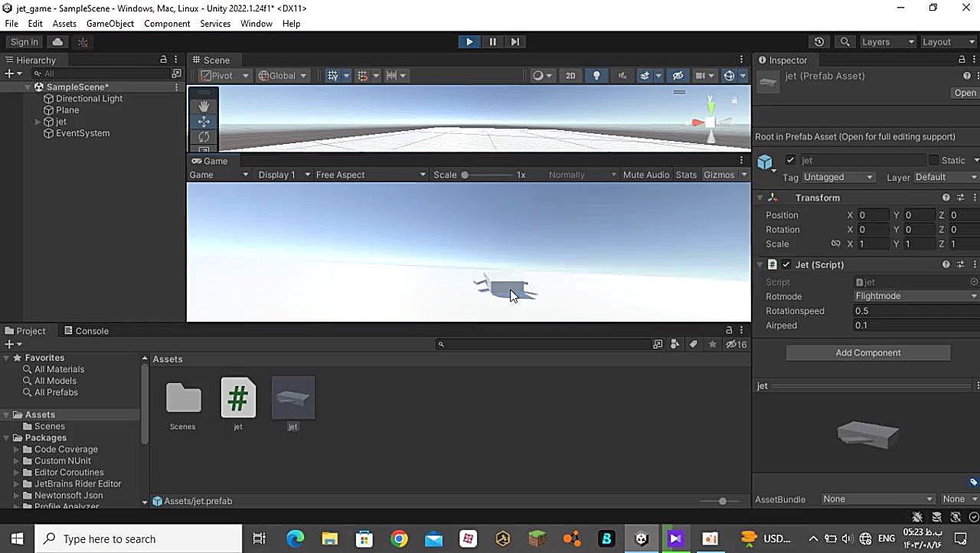This screenshot has width=980, height=553.
Task: Toggle scene lighting bulb icon
Action: pyautogui.click(x=596, y=75)
